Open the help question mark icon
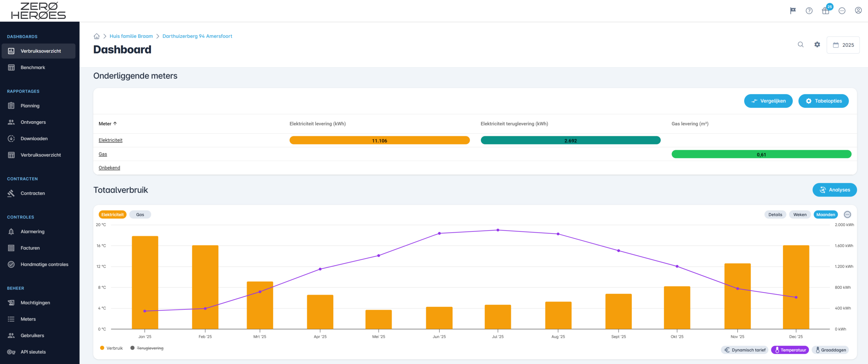 809,11
